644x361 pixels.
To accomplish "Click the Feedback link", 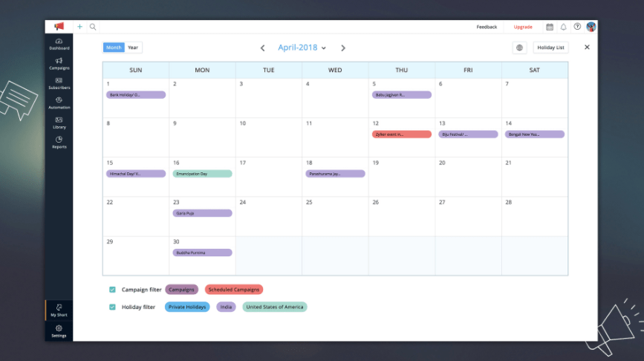I will [x=487, y=27].
